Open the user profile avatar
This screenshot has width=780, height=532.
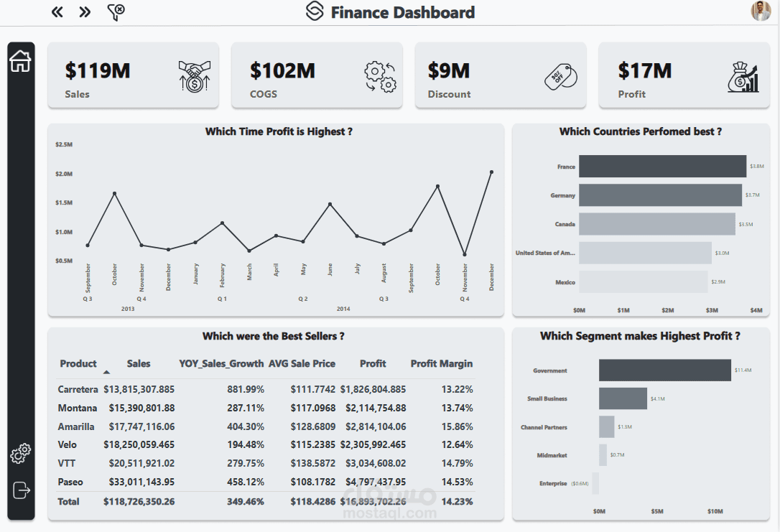(763, 11)
